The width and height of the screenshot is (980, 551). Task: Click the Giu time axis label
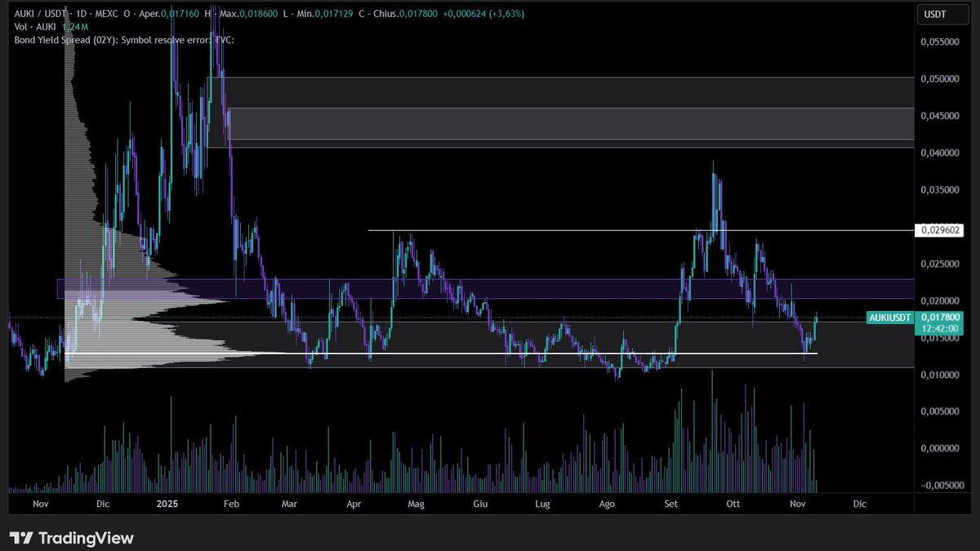(480, 504)
